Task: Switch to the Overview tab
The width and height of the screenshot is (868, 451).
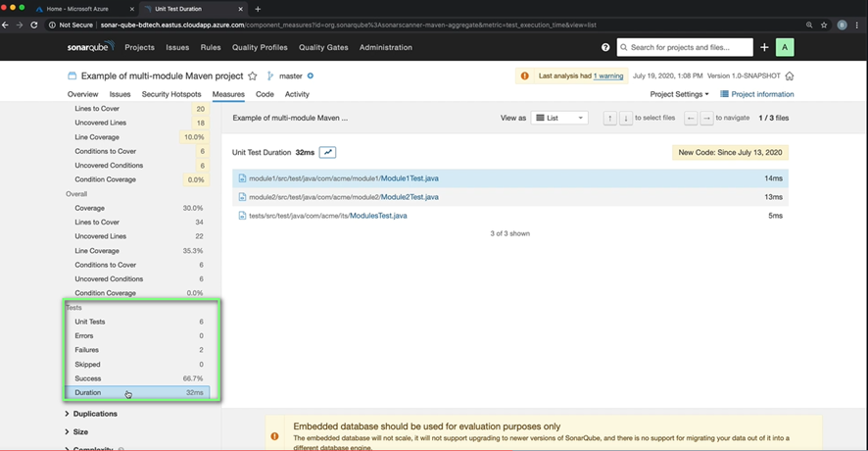Action: pyautogui.click(x=82, y=94)
